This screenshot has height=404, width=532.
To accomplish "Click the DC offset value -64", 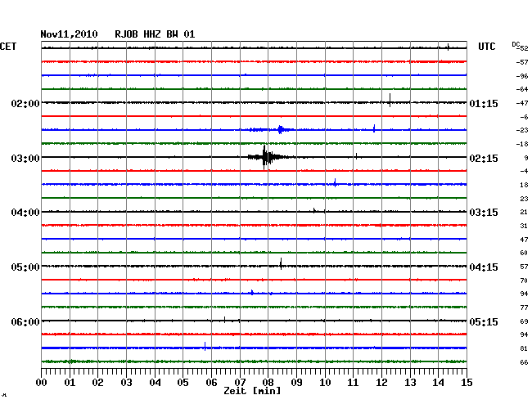I will 522,89.
